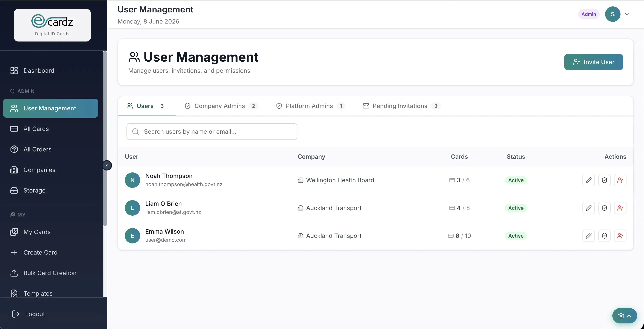
Task: Click the name Noah Thompson
Action: point(169,176)
